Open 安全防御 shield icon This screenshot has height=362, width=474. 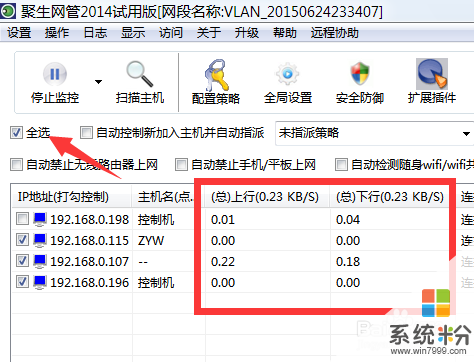click(x=360, y=73)
